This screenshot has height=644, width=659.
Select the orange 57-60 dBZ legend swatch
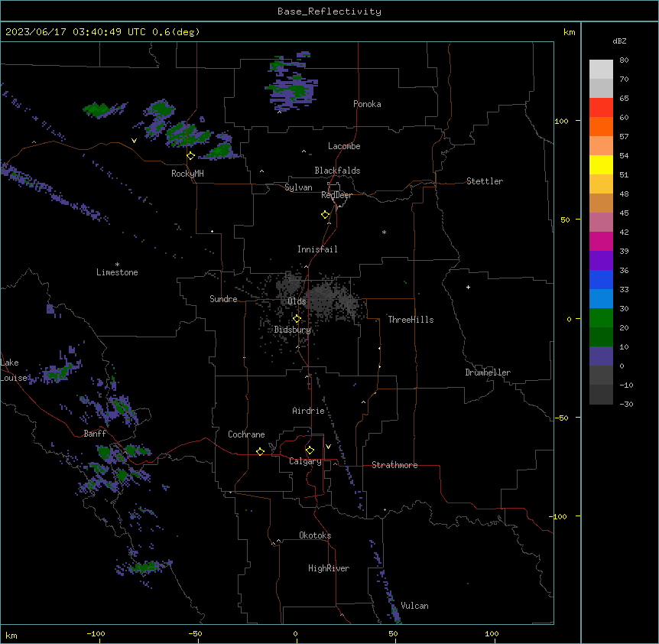[601, 126]
